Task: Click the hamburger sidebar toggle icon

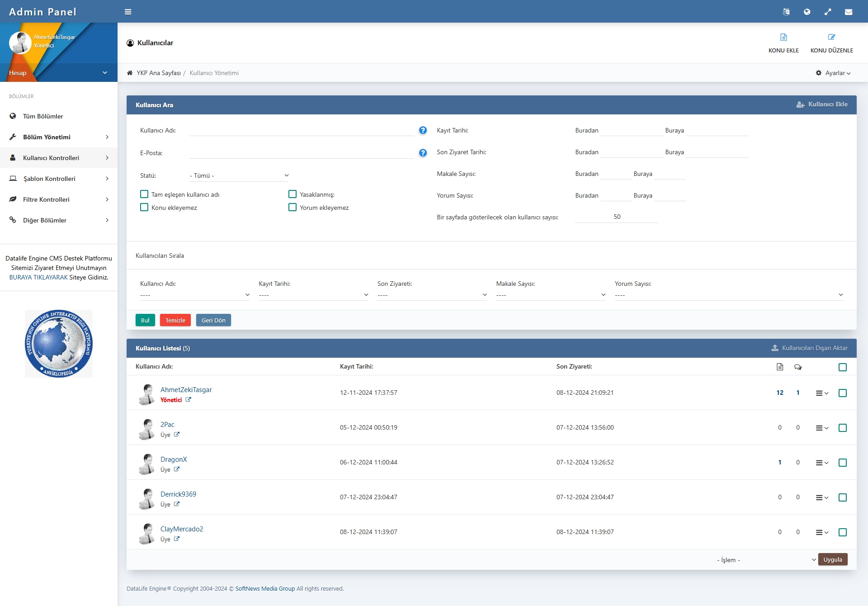Action: (128, 12)
